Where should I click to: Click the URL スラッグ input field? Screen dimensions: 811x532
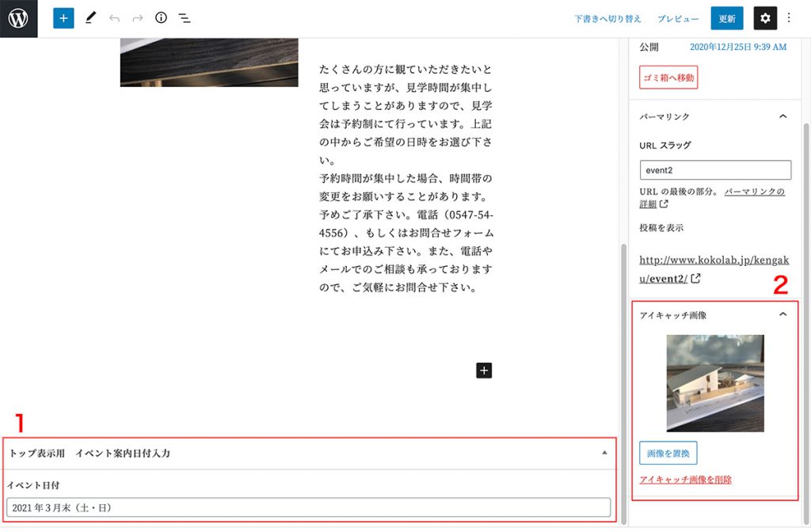coord(715,169)
